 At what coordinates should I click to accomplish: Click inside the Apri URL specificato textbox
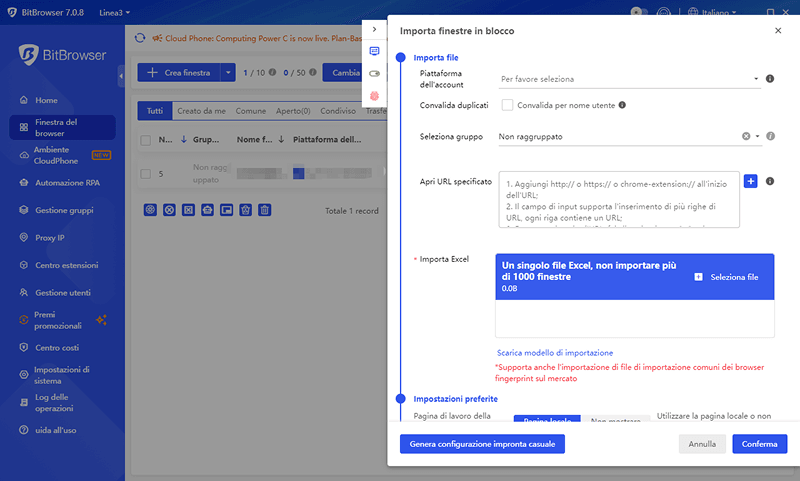point(618,199)
